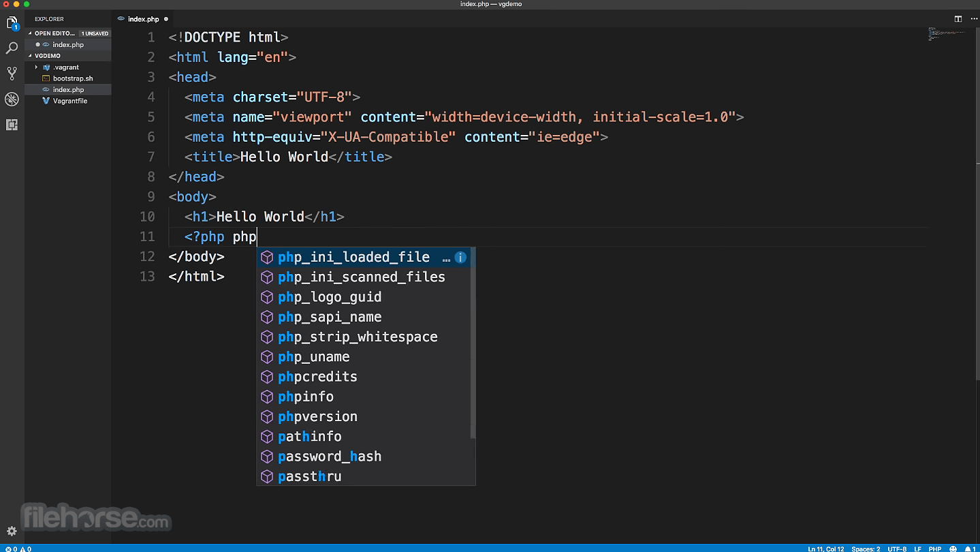Change line endings via LF

click(x=917, y=549)
